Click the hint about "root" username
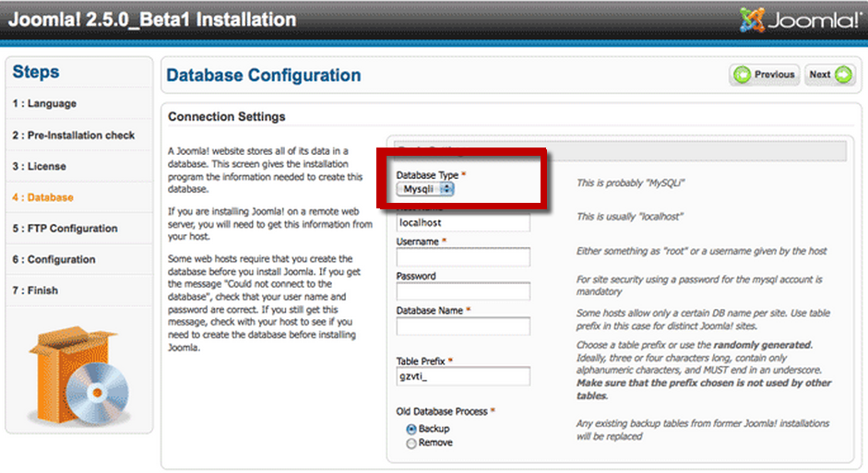 (x=701, y=251)
